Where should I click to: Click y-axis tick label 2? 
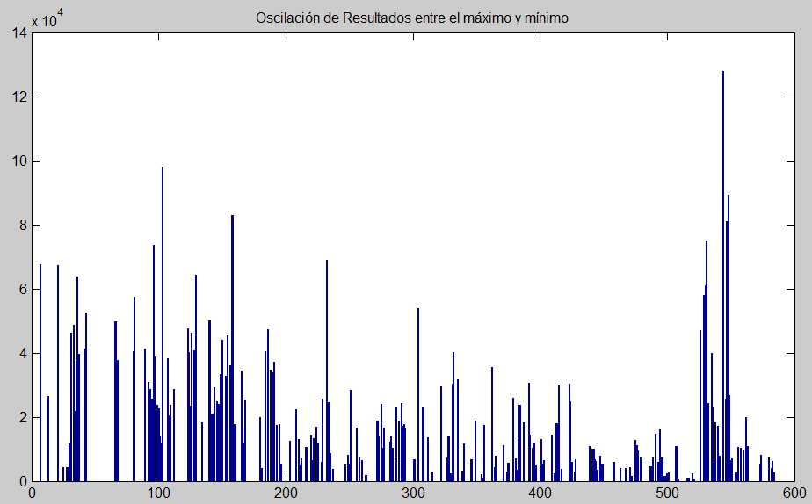[x=23, y=418]
